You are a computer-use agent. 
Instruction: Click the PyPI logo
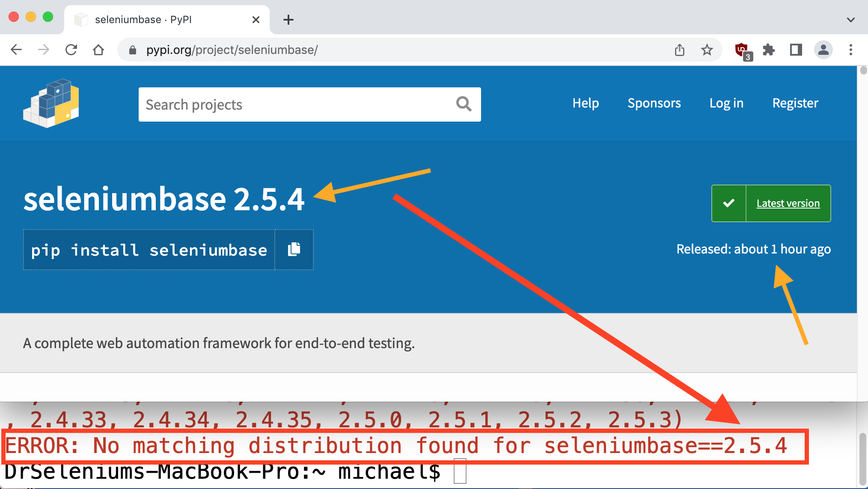[51, 103]
